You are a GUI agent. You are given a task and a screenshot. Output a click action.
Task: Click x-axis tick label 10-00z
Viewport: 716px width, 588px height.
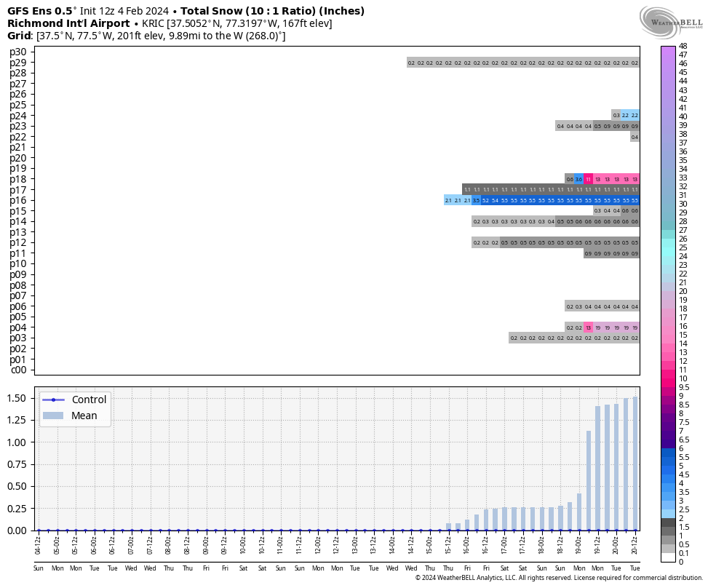(x=243, y=546)
